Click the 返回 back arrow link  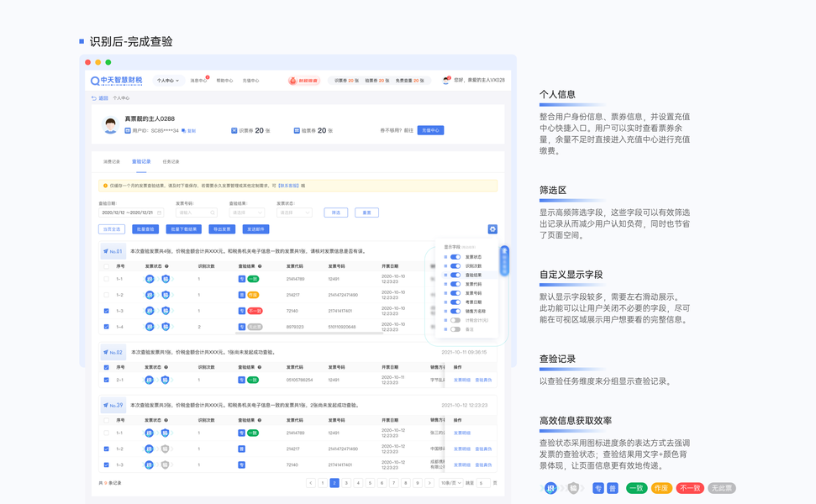click(x=99, y=97)
